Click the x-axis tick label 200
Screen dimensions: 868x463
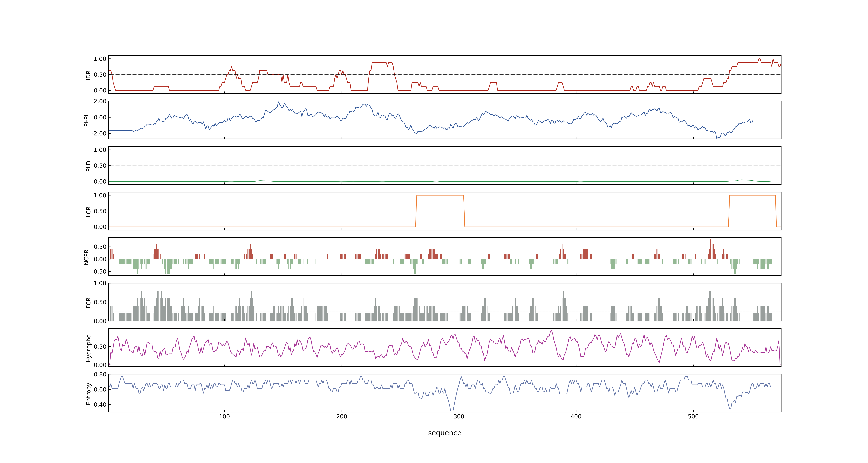(342, 416)
